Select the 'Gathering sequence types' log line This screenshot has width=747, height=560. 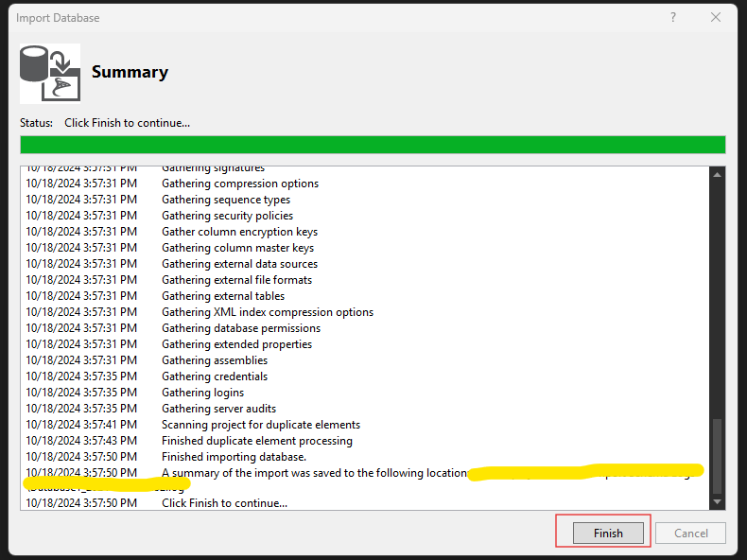point(226,200)
